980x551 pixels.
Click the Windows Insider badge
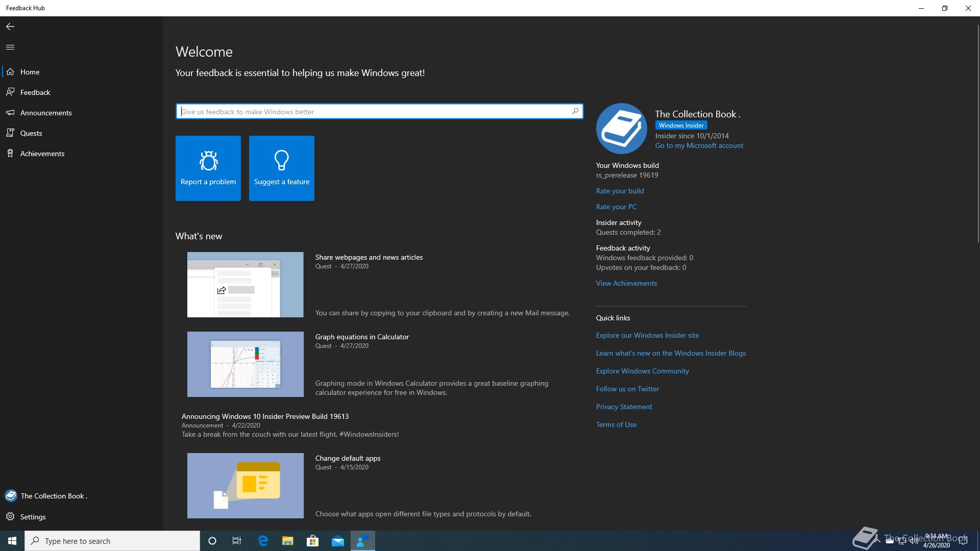tap(681, 126)
